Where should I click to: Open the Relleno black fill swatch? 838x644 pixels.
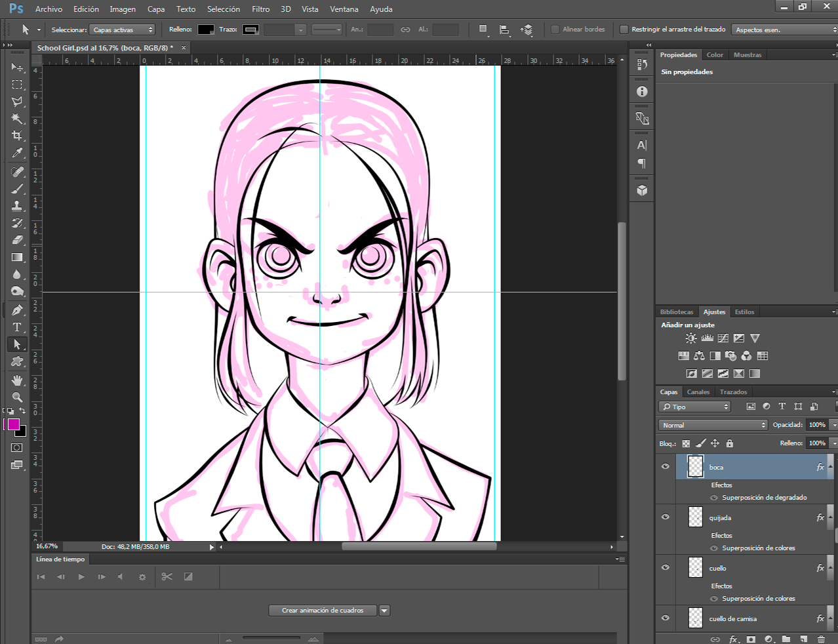206,30
